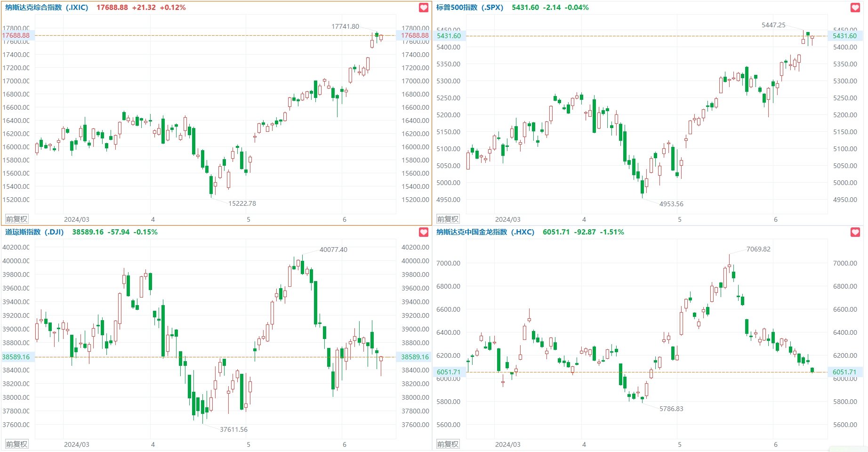Click the -92.87 point change in the Golden Dragon header
This screenshot has width=868, height=452.
point(585,232)
